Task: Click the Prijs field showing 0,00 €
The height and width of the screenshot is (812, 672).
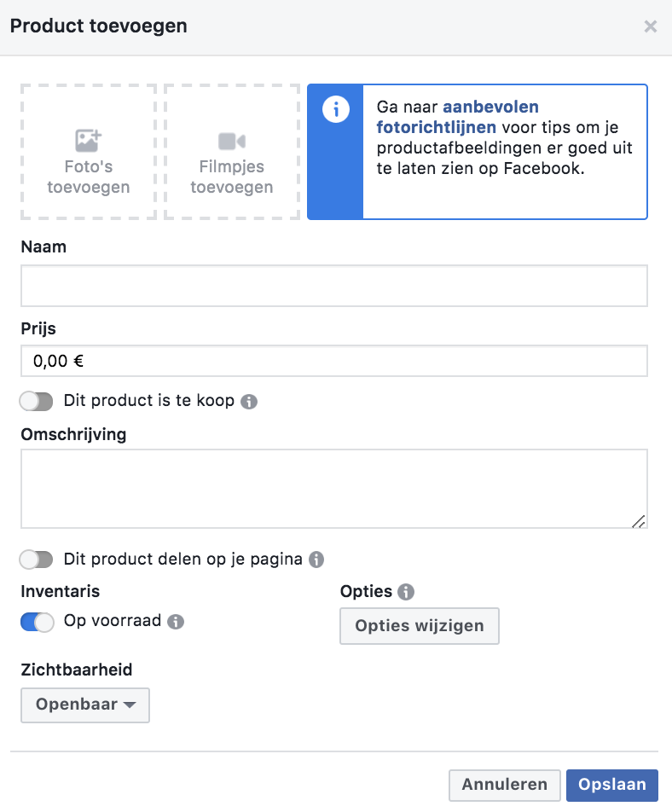Action: click(333, 360)
